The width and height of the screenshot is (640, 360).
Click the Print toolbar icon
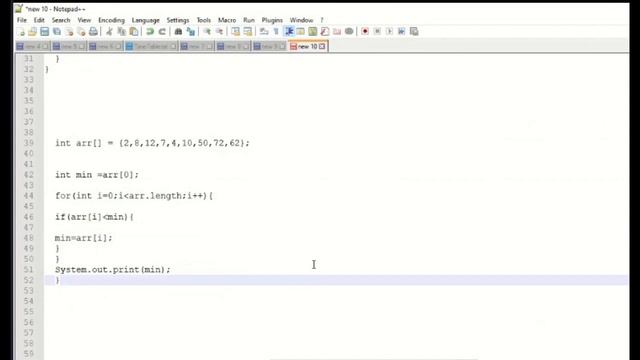tap(93, 31)
